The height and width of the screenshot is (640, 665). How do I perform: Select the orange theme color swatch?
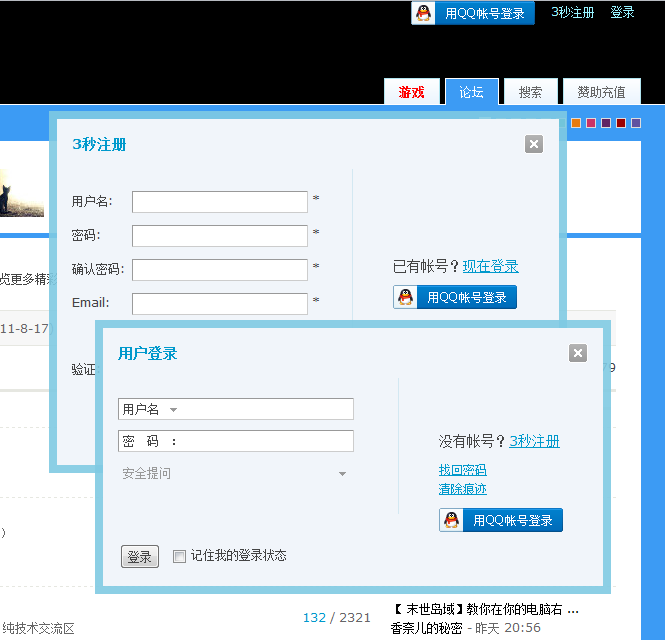pyautogui.click(x=576, y=123)
